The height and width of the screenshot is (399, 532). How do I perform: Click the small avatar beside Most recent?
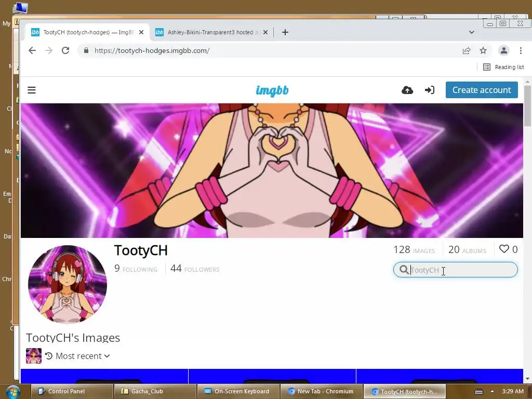(x=34, y=356)
